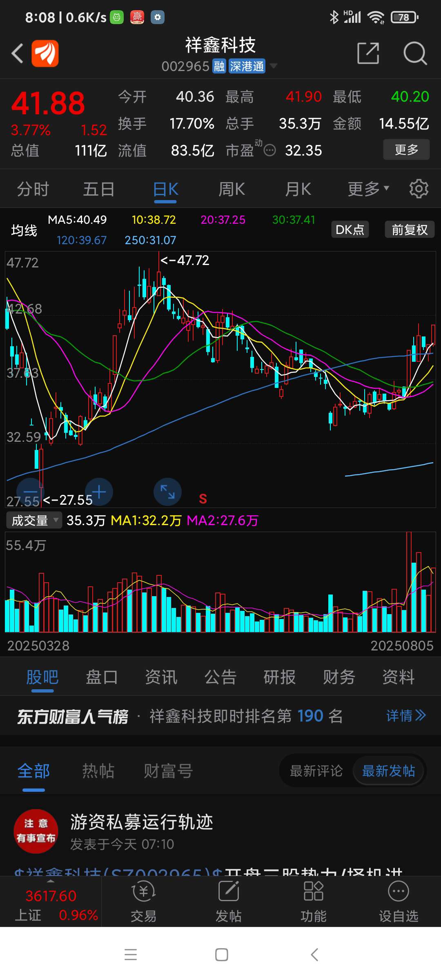Open chart settings gear icon

point(419,189)
